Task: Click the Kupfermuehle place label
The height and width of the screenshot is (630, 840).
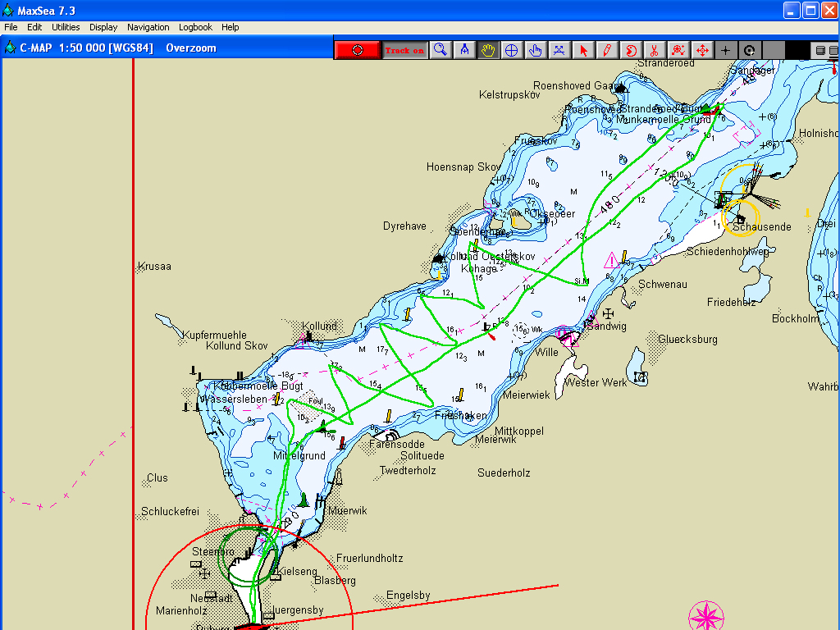Action: 214,335
